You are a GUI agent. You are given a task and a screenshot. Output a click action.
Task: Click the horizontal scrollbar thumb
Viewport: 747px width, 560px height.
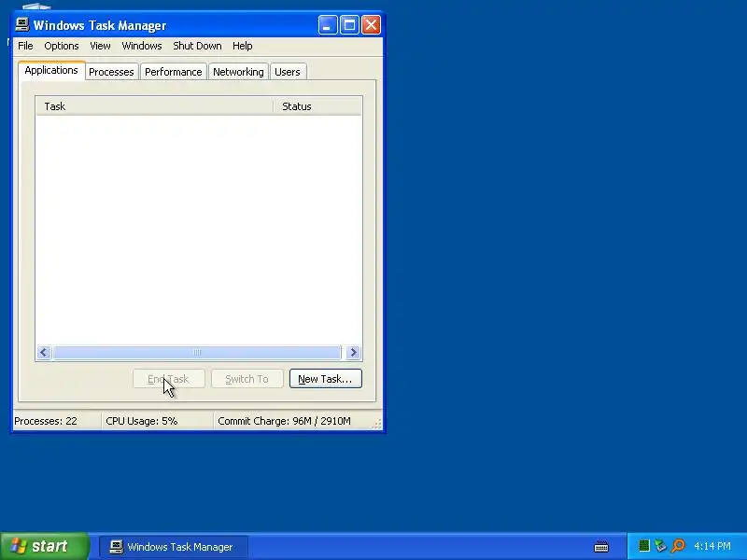tap(197, 353)
